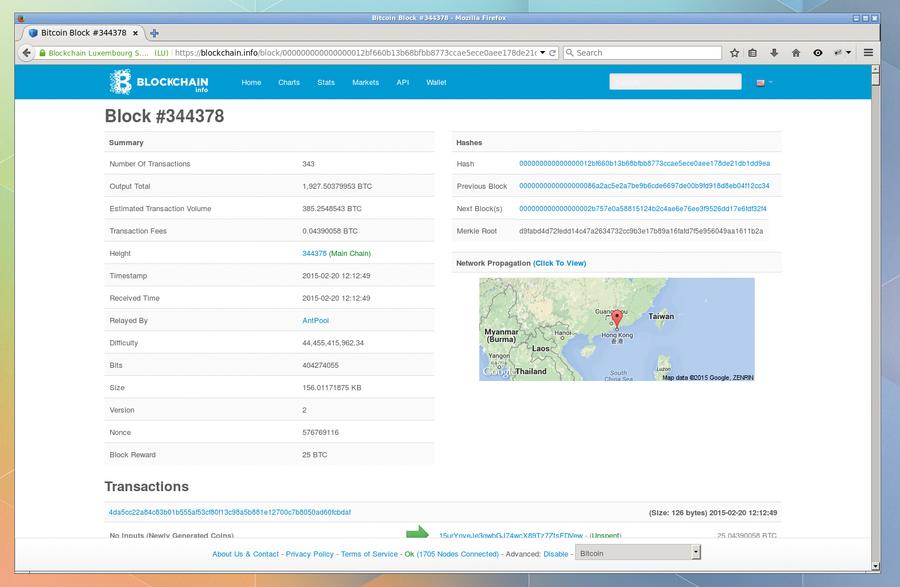
Task: Click the Blockchain site search box
Action: tap(675, 82)
